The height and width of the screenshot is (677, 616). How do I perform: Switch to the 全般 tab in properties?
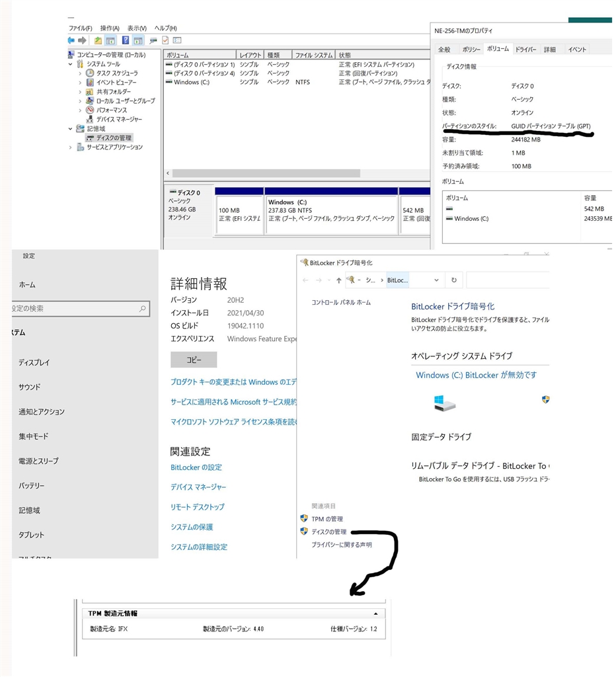444,49
